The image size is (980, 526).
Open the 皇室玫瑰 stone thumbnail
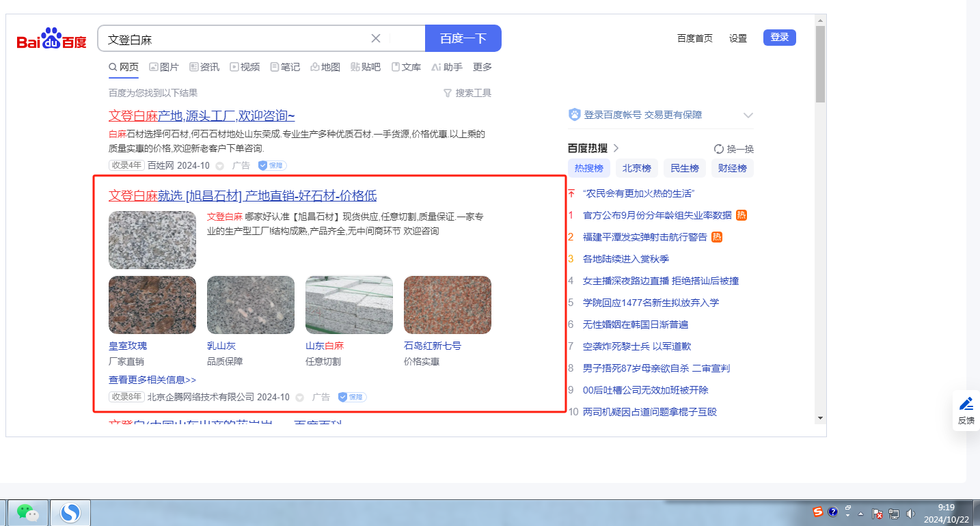coord(152,305)
